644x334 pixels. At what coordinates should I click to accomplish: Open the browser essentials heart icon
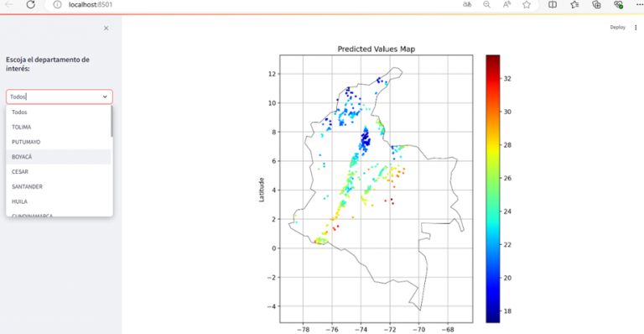(618, 4)
